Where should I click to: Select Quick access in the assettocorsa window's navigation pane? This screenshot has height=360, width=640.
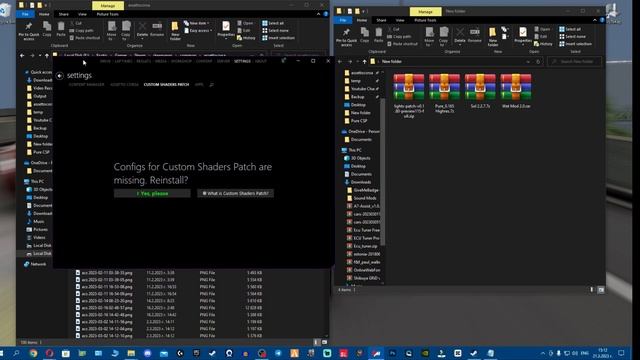(38, 72)
